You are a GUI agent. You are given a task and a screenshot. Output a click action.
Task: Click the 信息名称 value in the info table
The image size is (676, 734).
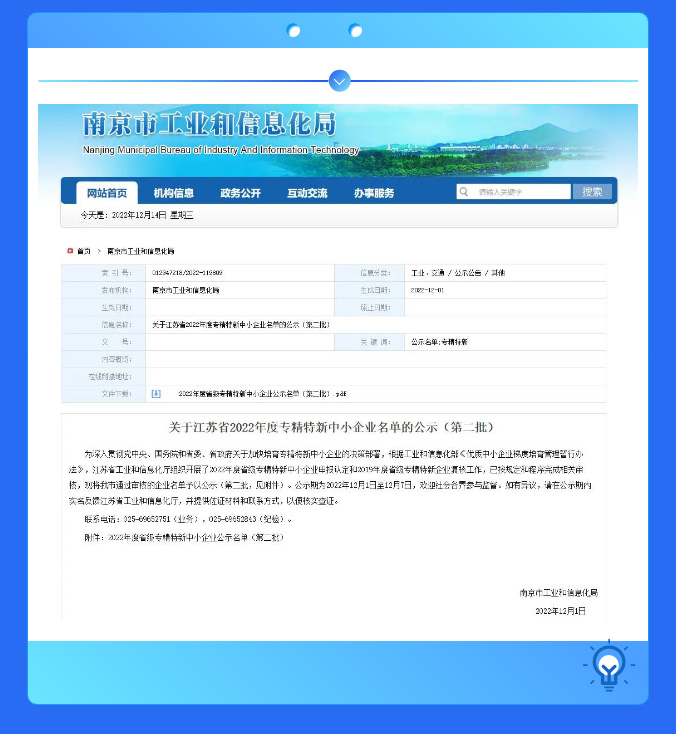pos(241,324)
